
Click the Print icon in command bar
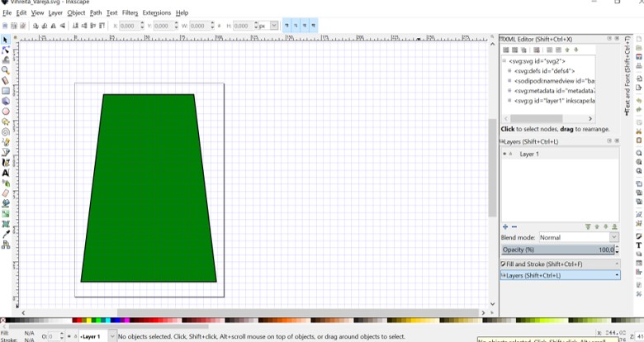(x=639, y=66)
